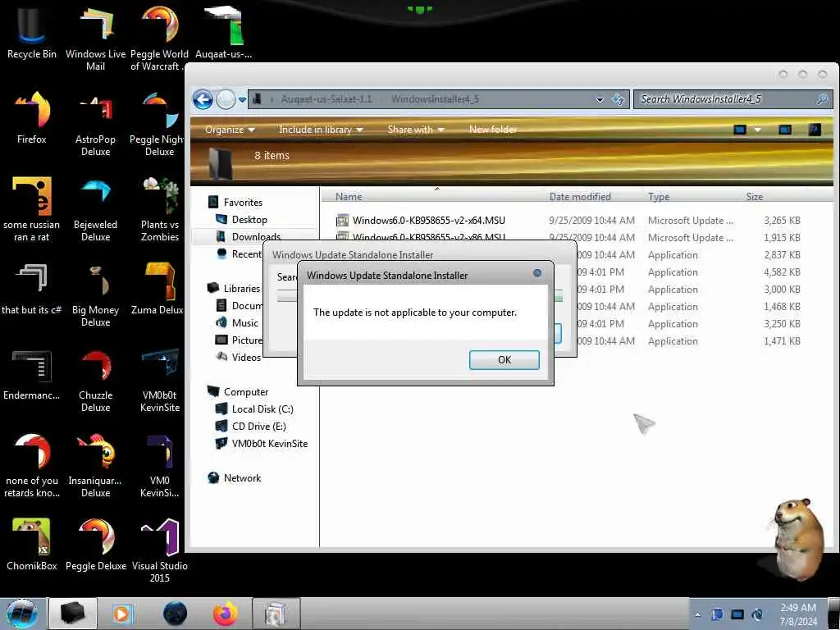Change the view with the view icon
This screenshot has height=630, width=840.
click(740, 130)
